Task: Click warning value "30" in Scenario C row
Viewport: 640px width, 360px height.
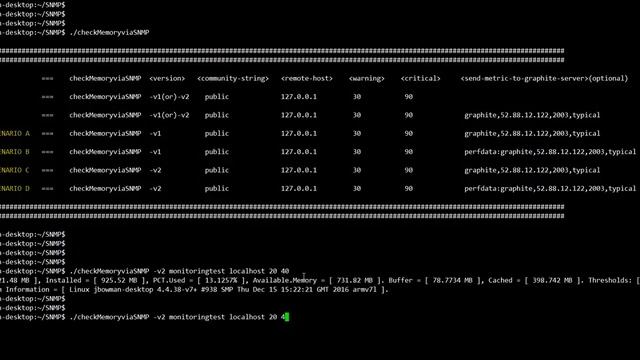Action: click(357, 170)
